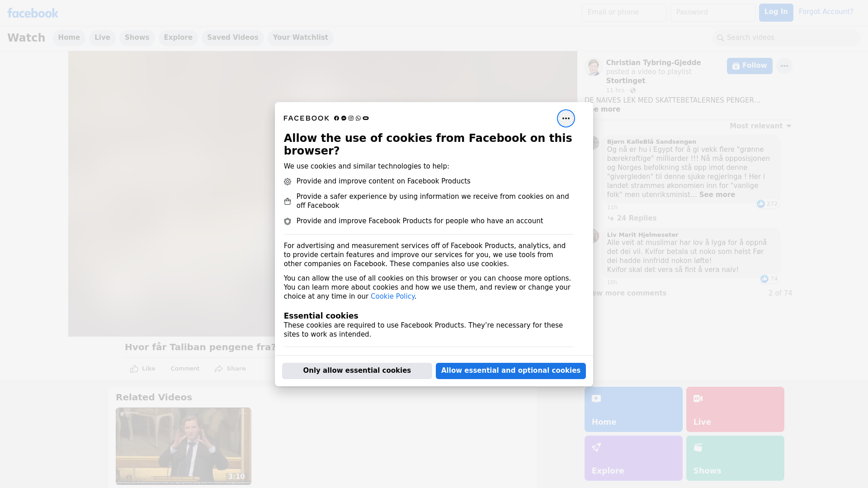Click the 10h timestamp on Liv Marit's comment
This screenshot has width=868, height=488.
612,282
